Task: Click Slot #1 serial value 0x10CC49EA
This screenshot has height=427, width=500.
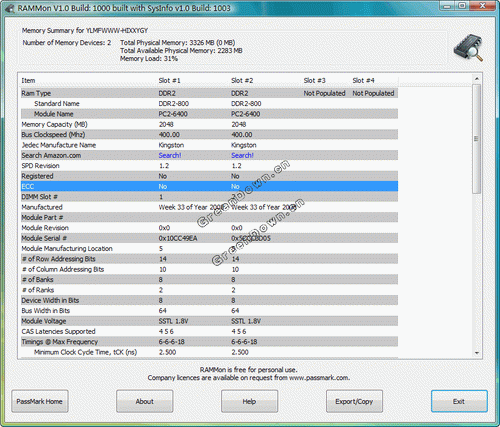Action: click(178, 238)
